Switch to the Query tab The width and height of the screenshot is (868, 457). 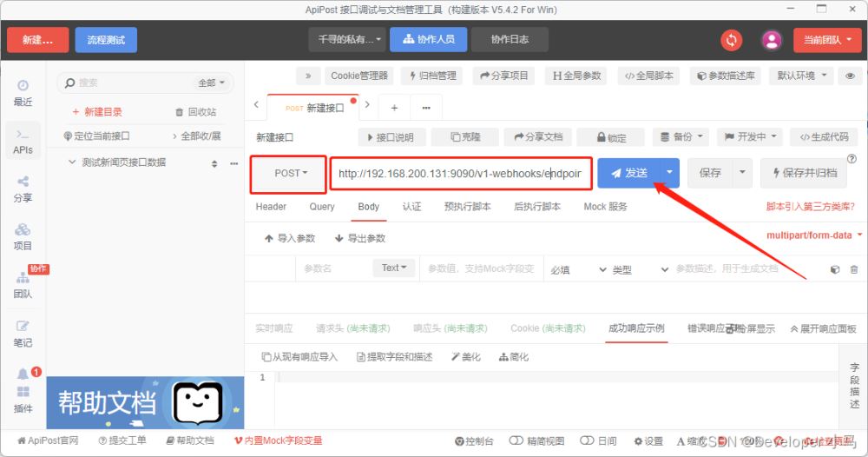tap(322, 207)
